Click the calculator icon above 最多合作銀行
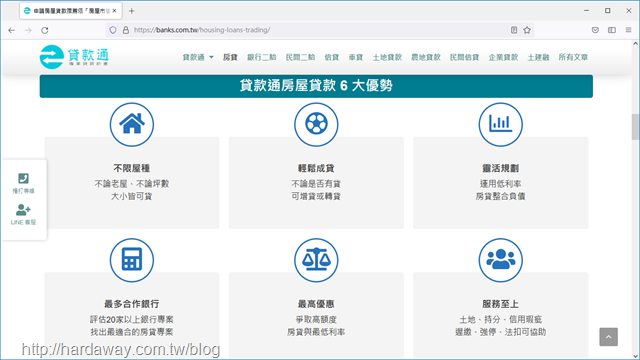 [132, 260]
